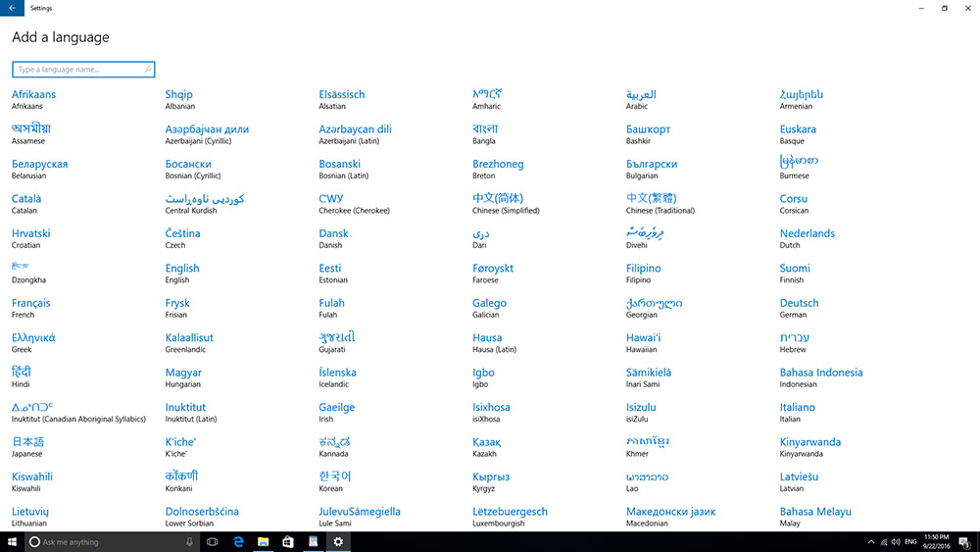The width and height of the screenshot is (980, 552).
Task: Open Task View on the taskbar
Action: 212,541
